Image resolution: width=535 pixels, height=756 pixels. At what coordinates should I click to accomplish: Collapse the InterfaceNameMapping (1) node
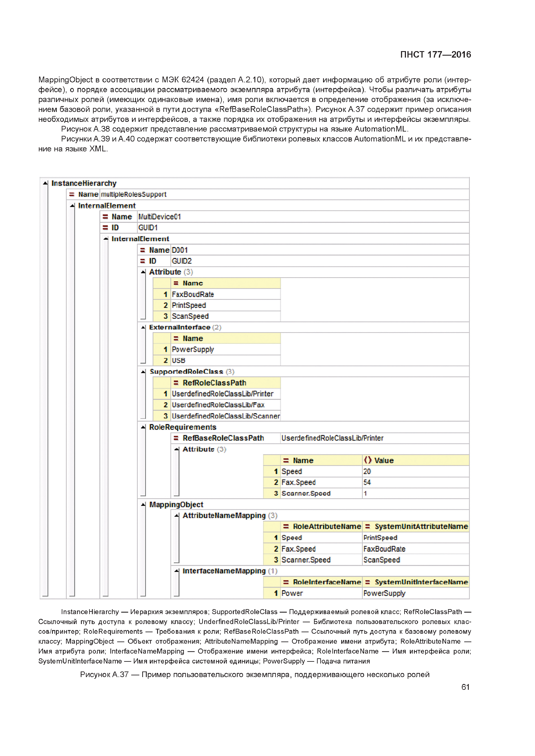tap(177, 571)
